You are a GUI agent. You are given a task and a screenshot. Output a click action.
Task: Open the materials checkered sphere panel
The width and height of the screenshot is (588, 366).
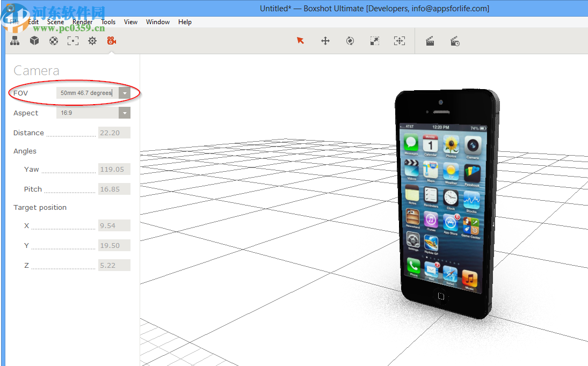(x=54, y=41)
